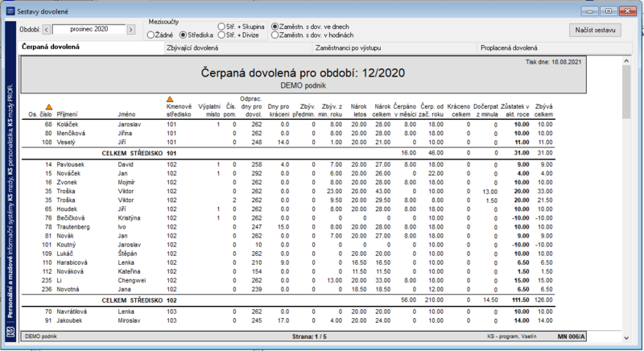
Task: Select the Stř. + Divize option
Action: (x=238, y=35)
